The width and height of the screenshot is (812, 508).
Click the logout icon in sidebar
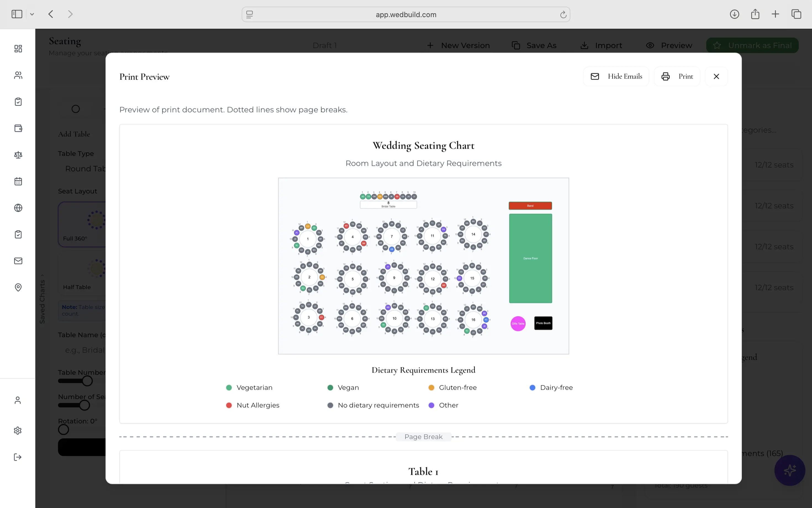point(18,457)
